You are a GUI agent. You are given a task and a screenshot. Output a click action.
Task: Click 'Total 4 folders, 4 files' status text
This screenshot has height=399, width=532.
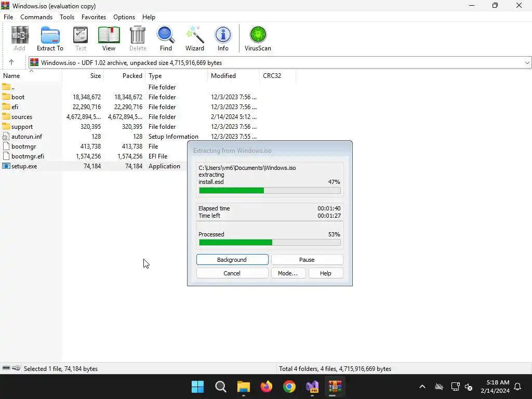click(335, 368)
